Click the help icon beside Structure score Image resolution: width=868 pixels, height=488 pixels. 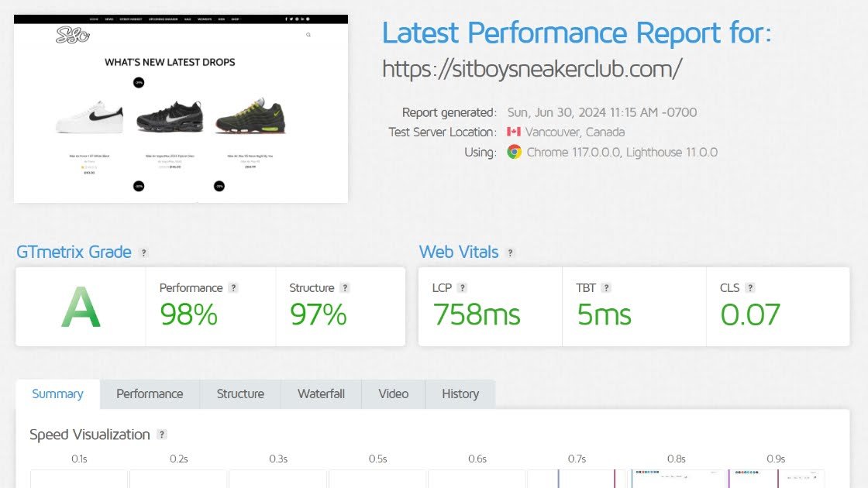pos(345,288)
